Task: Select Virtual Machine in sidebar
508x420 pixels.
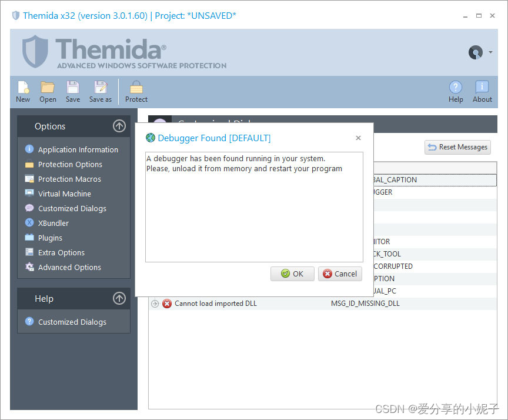Action: point(65,194)
